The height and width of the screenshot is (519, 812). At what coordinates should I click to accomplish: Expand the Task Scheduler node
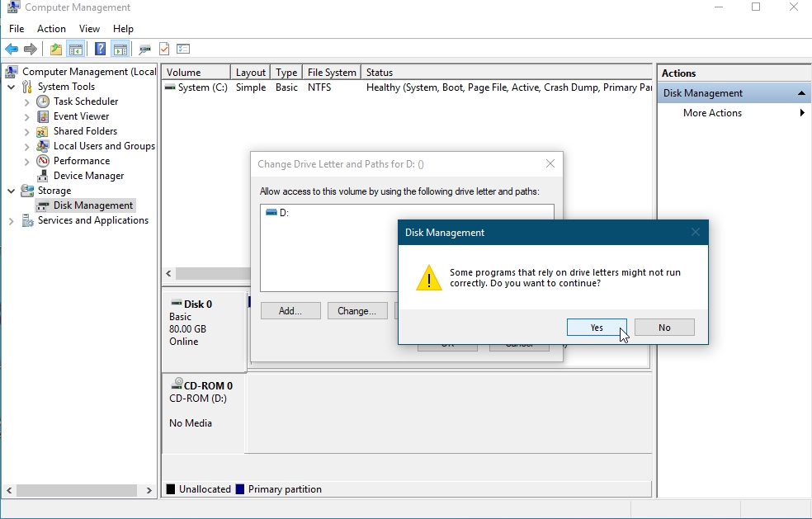(27, 102)
